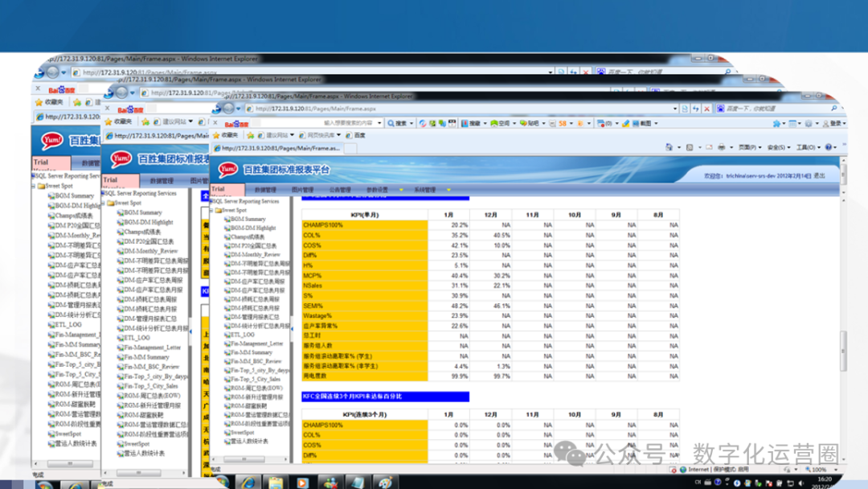The width and height of the screenshot is (868, 489).
Task: Collapse the Sweet Spot folder in front window
Action: click(212, 211)
